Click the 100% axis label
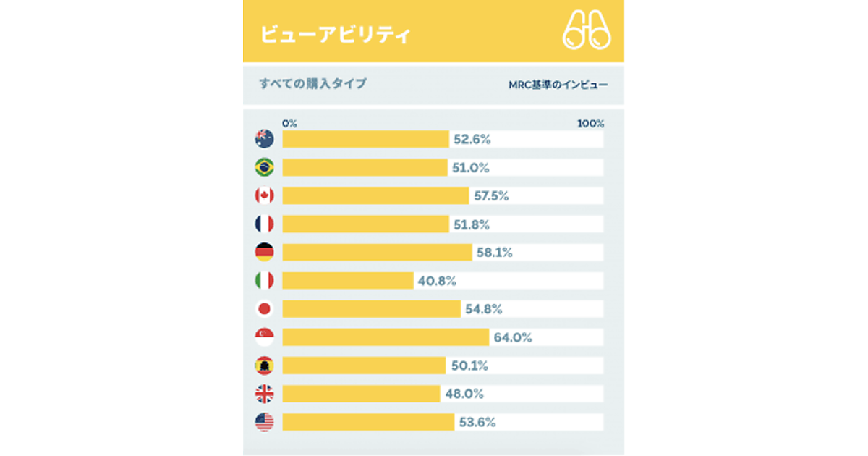Image resolution: width=868 pixels, height=456 pixels. [x=590, y=123]
